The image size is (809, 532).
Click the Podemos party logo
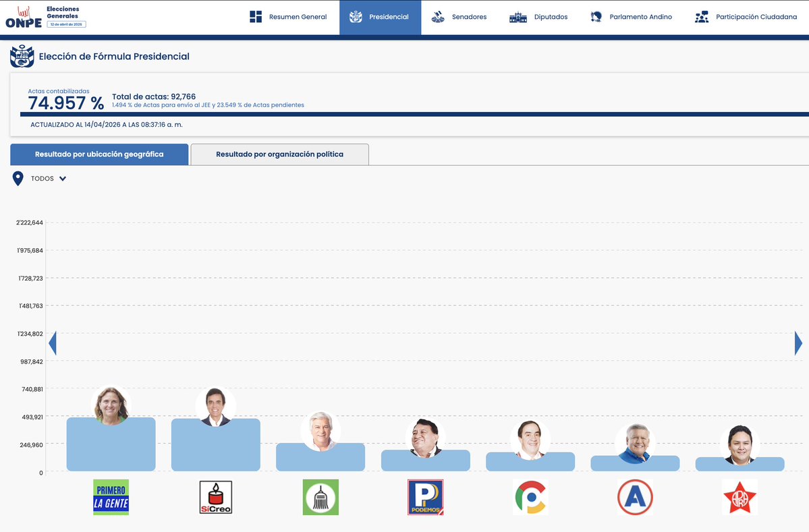[x=425, y=497]
